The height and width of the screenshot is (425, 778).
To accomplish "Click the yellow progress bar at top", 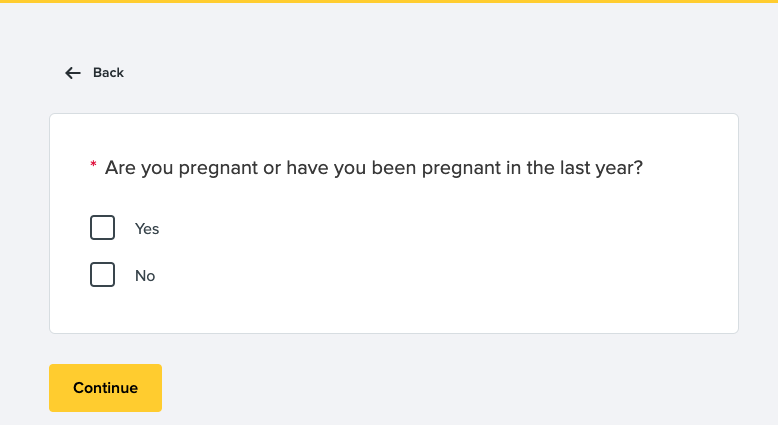I will coord(389,2).
